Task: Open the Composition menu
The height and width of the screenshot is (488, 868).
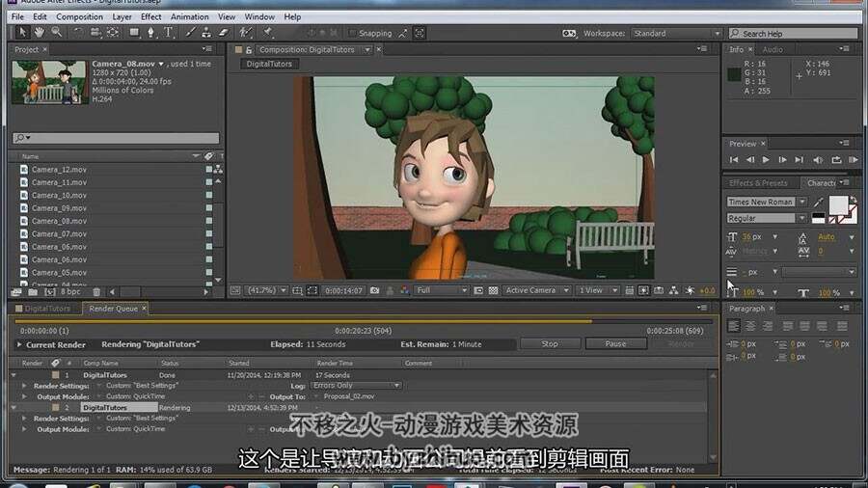Action: (79, 17)
